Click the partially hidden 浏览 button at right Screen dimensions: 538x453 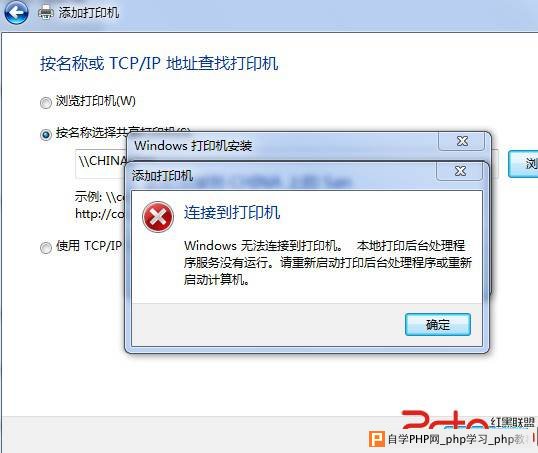[524, 164]
